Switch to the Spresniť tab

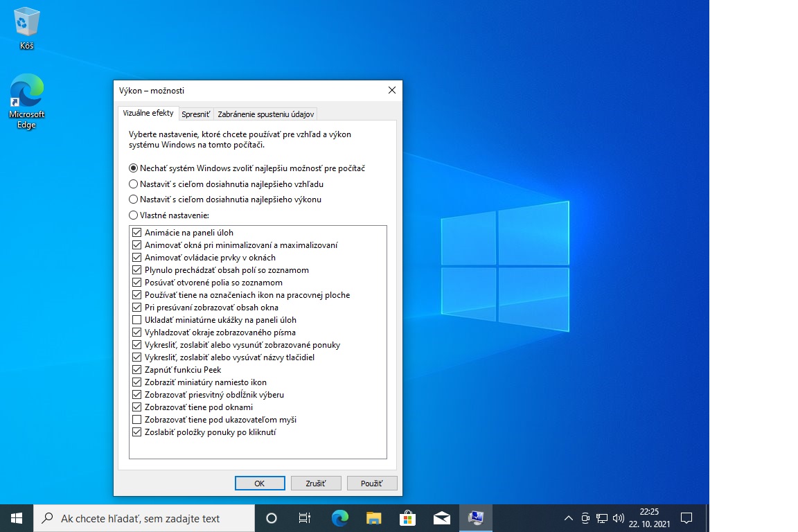pyautogui.click(x=196, y=114)
